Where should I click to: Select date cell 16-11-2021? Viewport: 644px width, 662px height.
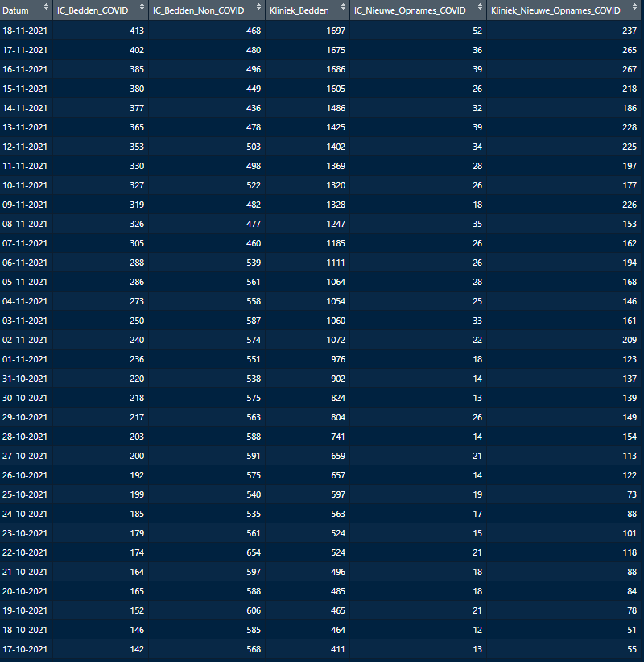click(x=25, y=69)
